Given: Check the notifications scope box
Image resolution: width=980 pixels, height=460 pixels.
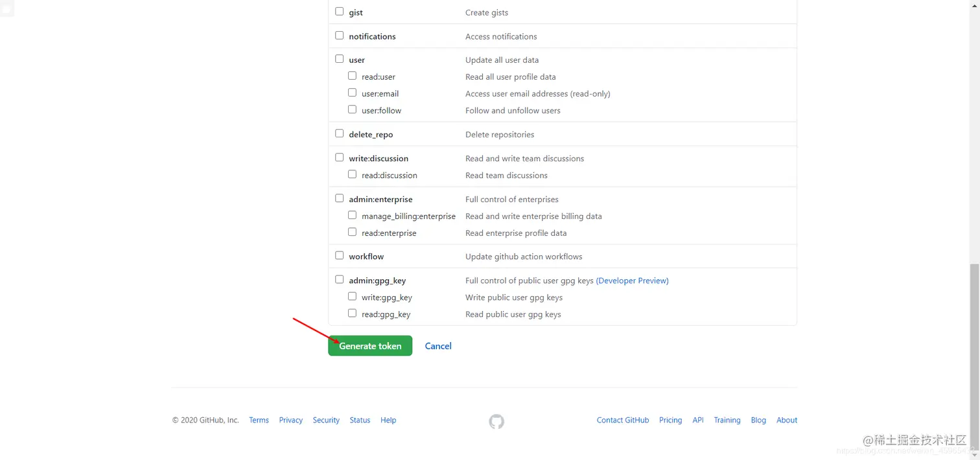Looking at the screenshot, I should point(340,36).
